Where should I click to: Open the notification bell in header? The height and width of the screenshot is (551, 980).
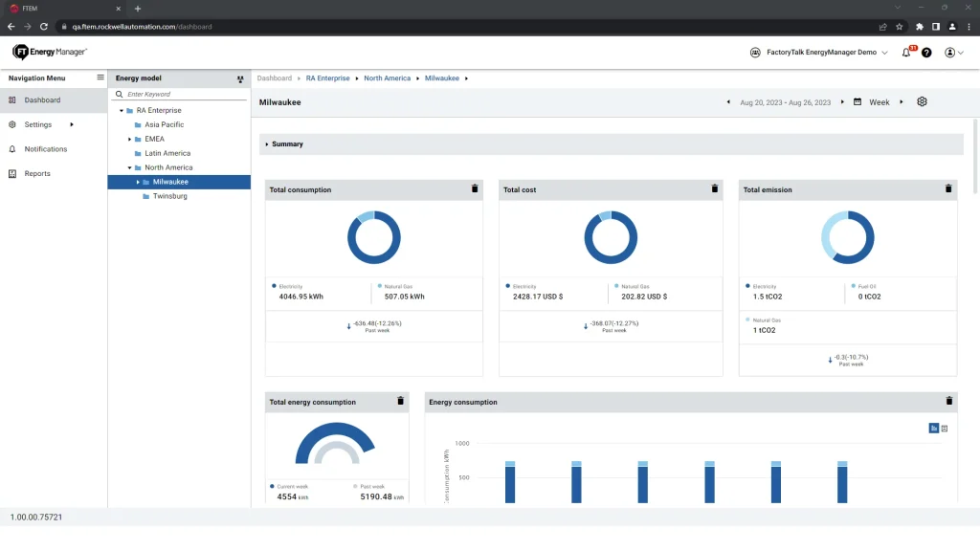pyautogui.click(x=906, y=53)
